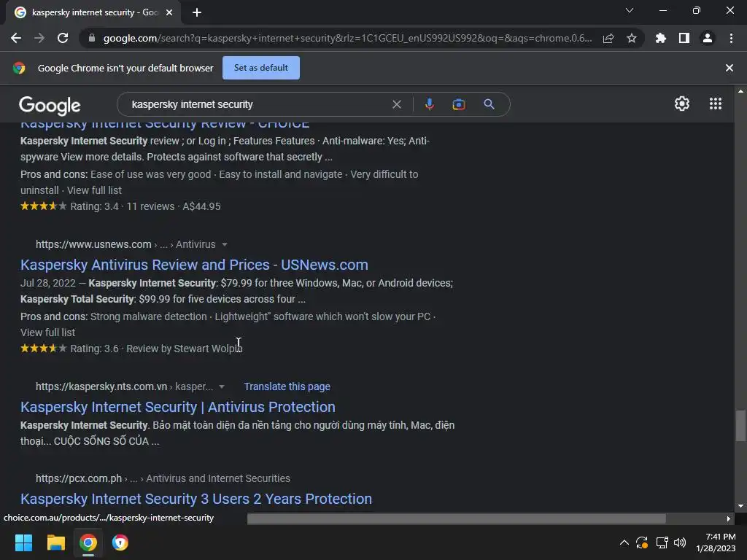Click the vertical scrollbar thumb
Viewport: 747px width, 560px height.
(x=740, y=426)
